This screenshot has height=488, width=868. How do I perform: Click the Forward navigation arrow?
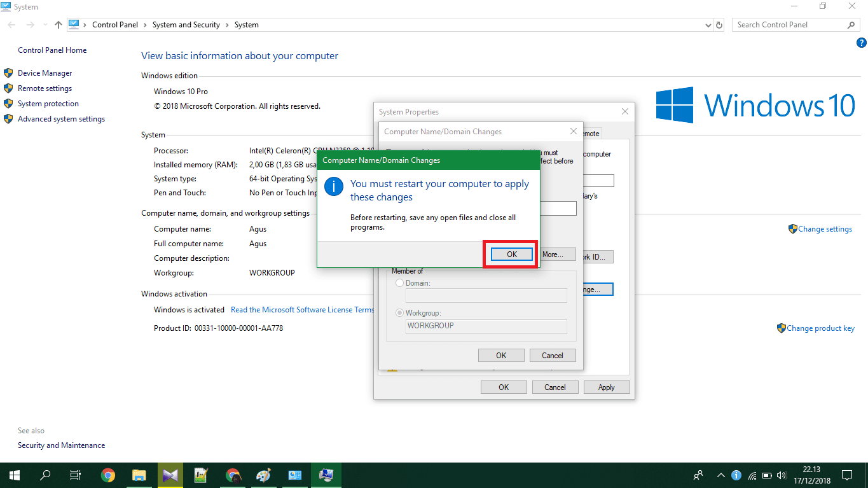pyautogui.click(x=29, y=24)
